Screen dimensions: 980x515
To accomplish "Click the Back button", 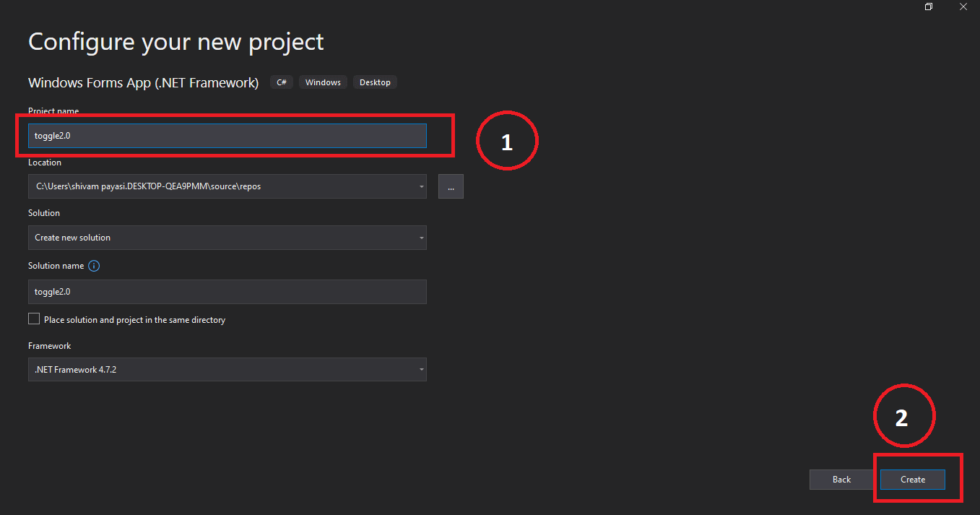I will pyautogui.click(x=841, y=479).
